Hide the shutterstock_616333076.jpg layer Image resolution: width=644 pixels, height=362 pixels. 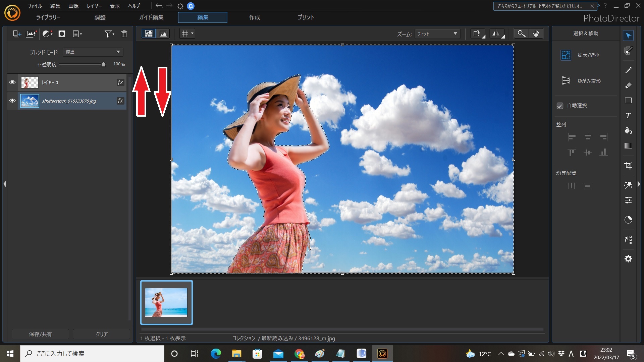click(x=12, y=101)
